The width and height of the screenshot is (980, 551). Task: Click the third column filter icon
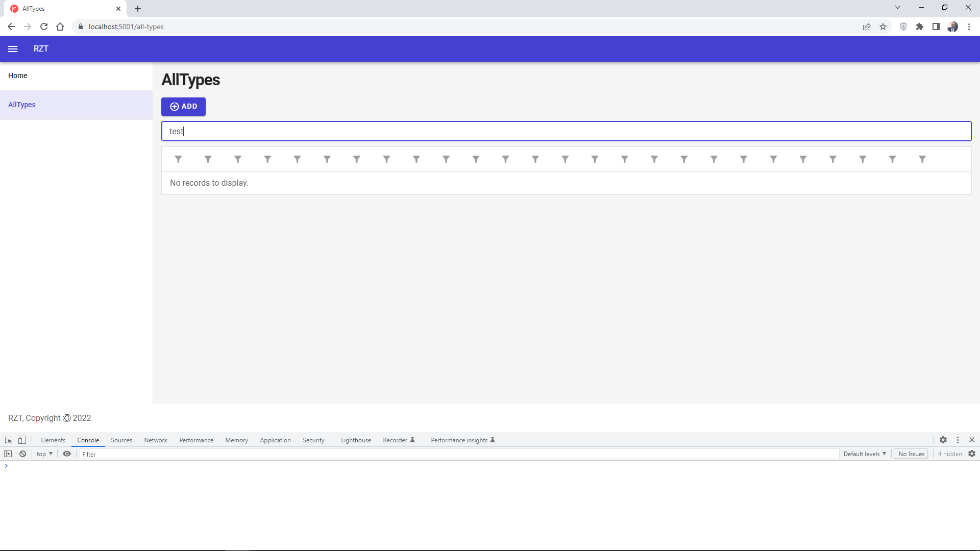[238, 159]
